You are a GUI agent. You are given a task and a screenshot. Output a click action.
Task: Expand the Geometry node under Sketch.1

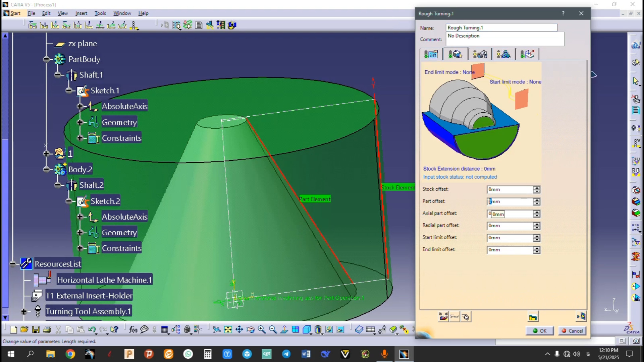[80, 122]
